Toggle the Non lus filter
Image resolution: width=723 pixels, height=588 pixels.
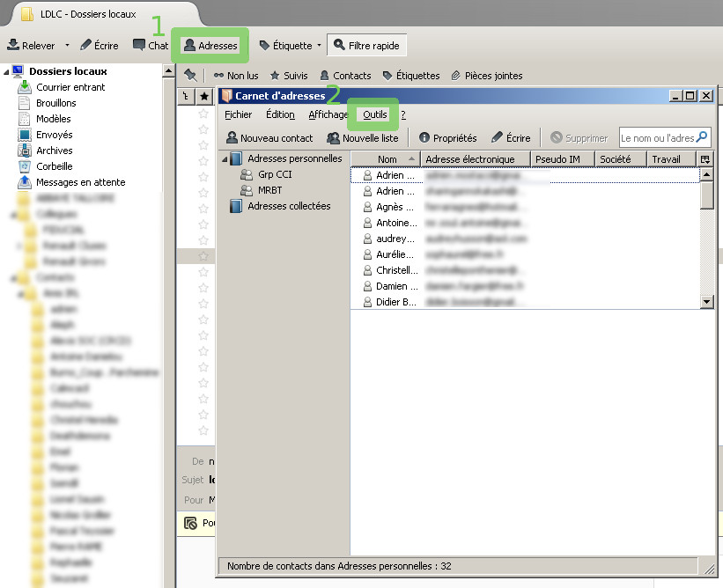(x=235, y=76)
